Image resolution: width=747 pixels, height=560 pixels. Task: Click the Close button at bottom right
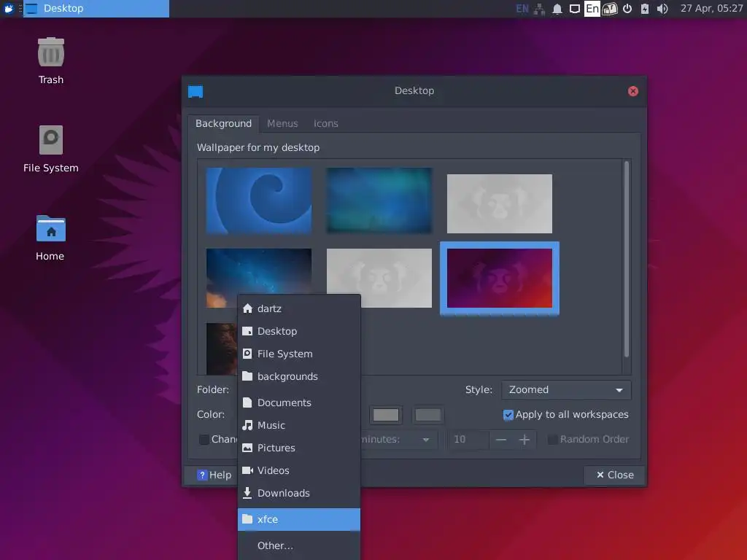click(614, 475)
